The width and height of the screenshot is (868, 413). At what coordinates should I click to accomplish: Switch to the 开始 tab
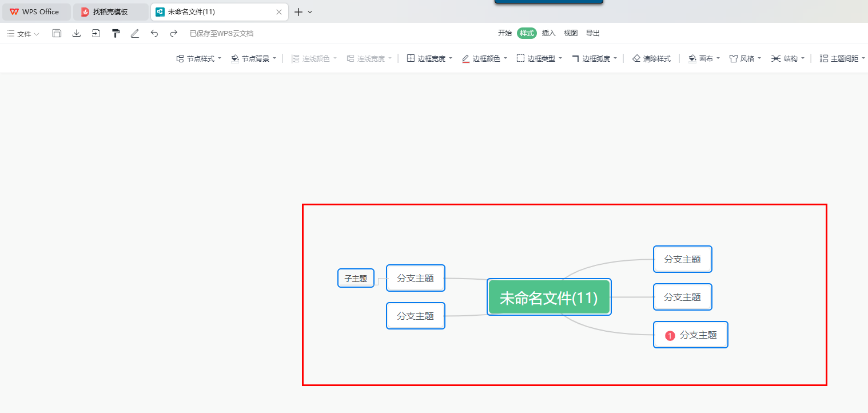coord(505,33)
